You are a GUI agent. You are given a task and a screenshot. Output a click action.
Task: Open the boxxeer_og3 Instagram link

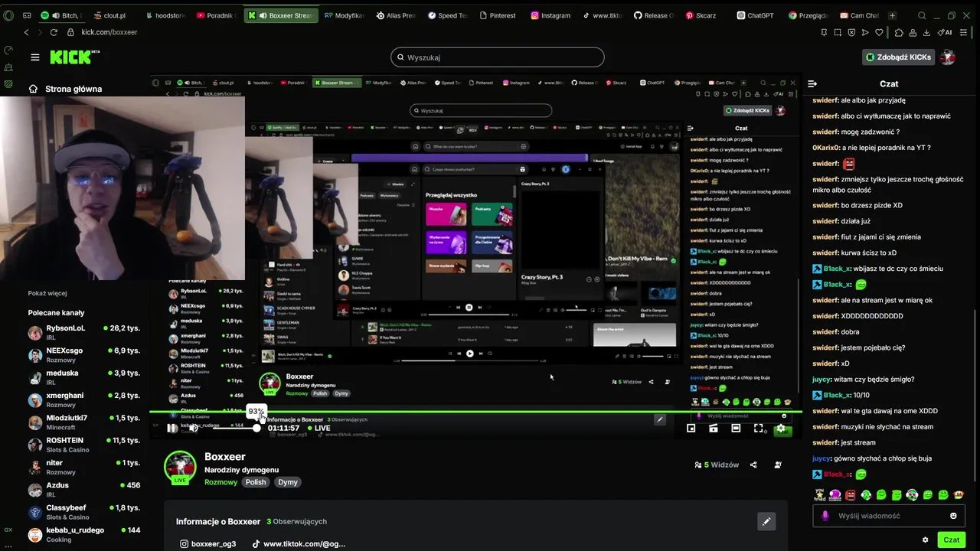point(207,544)
